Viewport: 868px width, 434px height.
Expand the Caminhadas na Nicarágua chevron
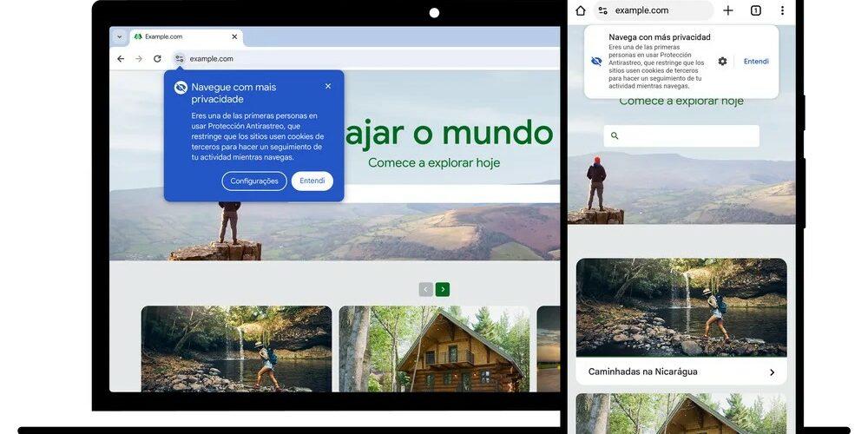[x=772, y=372]
